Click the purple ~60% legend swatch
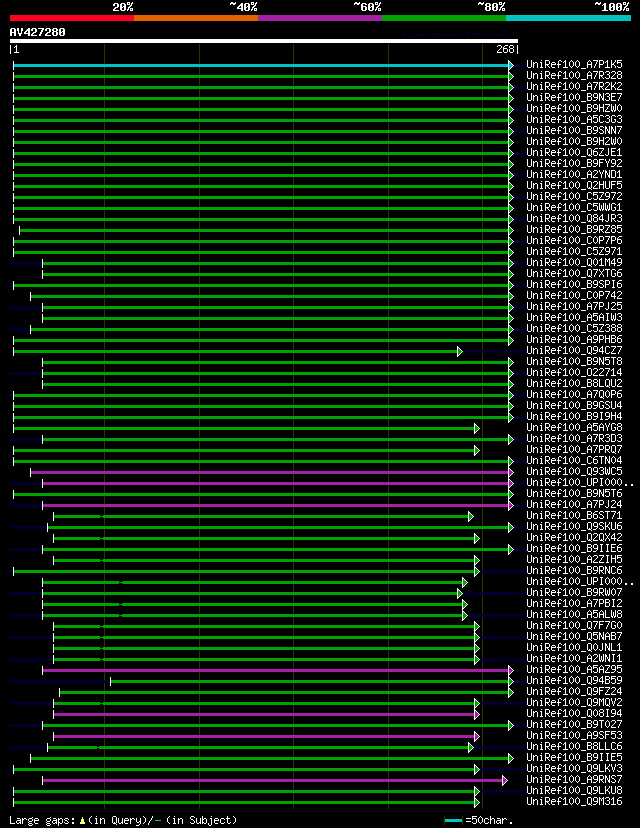This screenshot has width=640, height=828. [320, 18]
